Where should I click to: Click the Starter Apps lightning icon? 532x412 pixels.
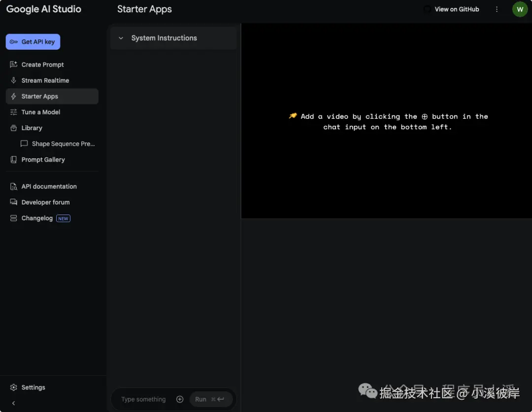pyautogui.click(x=14, y=97)
